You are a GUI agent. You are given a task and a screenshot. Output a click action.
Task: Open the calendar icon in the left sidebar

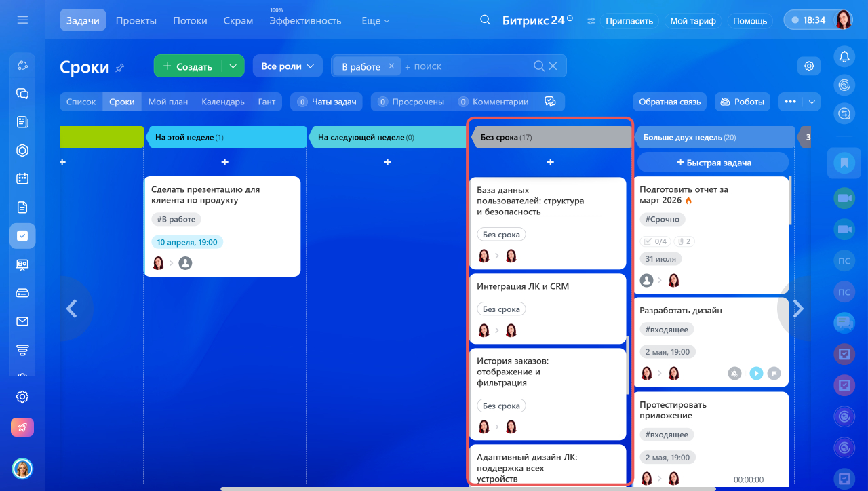[22, 179]
